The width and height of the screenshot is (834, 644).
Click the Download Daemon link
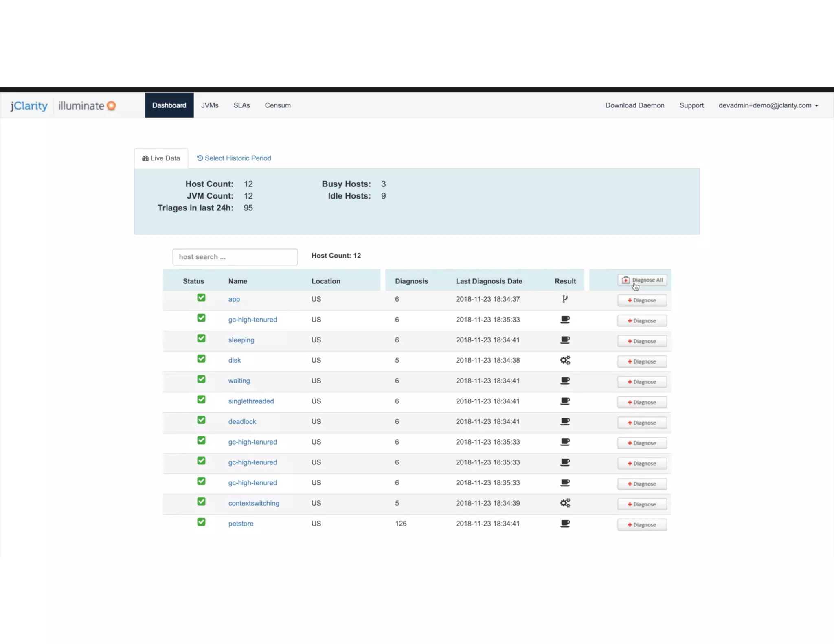(634, 105)
